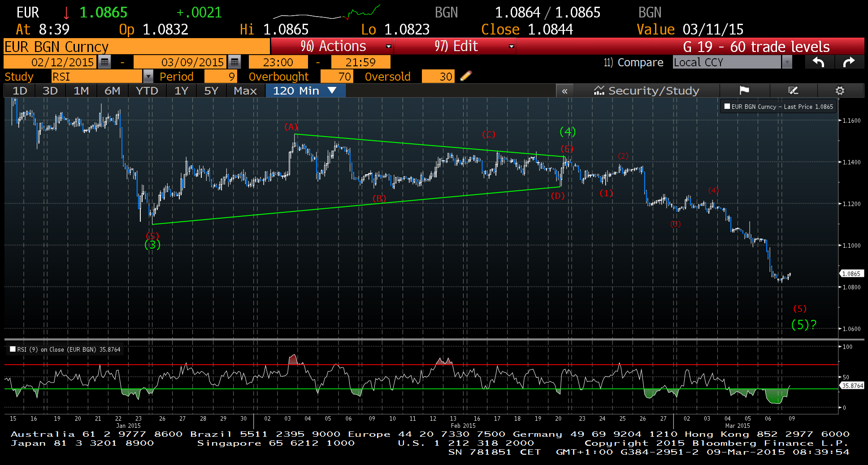The height and width of the screenshot is (465, 868).
Task: Open chart settings gear icon
Action: pos(840,90)
